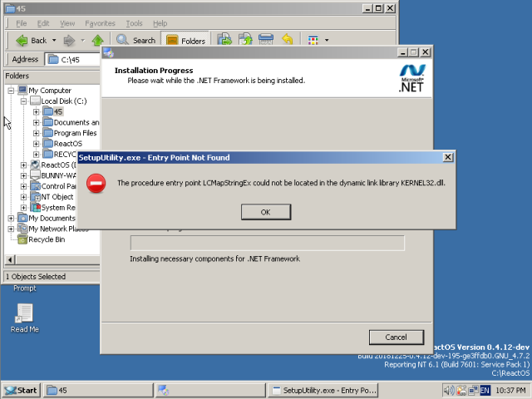Click the installer title bar icon
The height and width of the screenshot is (399, 532).
point(108,52)
